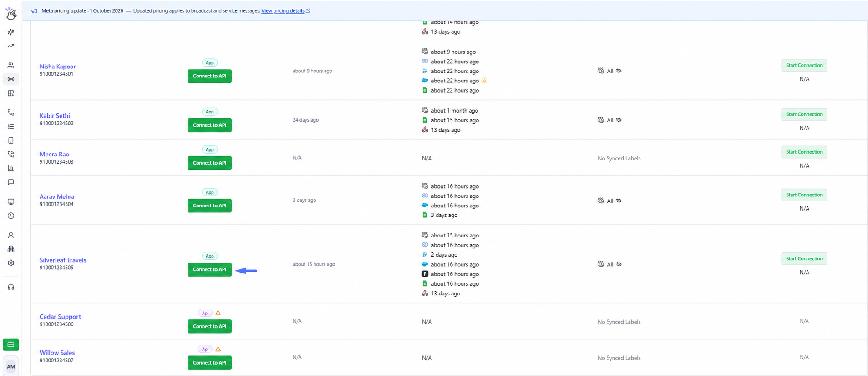The width and height of the screenshot is (868, 376).
Task: Toggle label sync icon in Kabir Sethi's row
Action: click(x=619, y=120)
